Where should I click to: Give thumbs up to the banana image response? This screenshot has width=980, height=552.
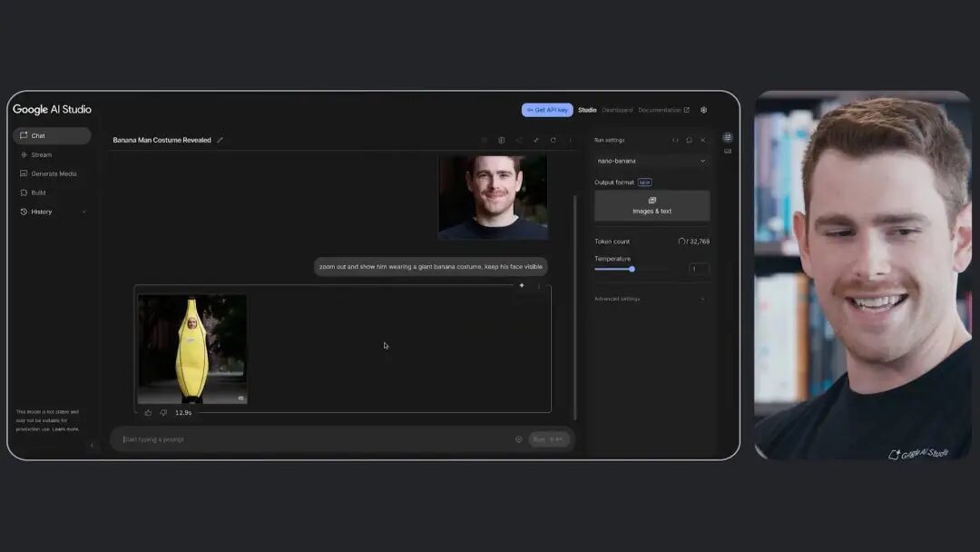click(149, 412)
